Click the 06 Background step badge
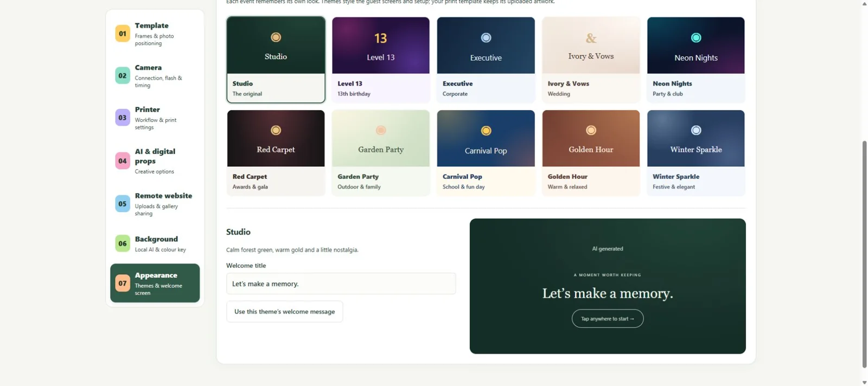868x386 pixels. click(123, 243)
